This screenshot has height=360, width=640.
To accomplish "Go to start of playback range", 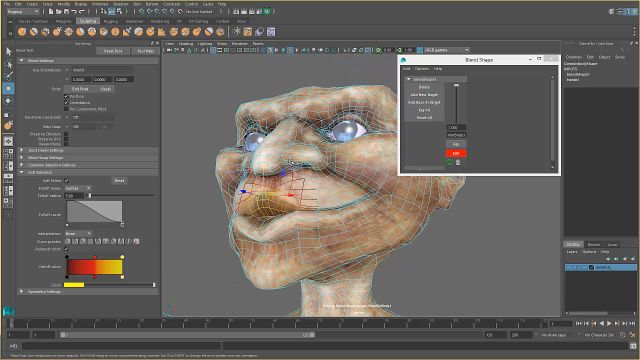I will click(x=578, y=323).
